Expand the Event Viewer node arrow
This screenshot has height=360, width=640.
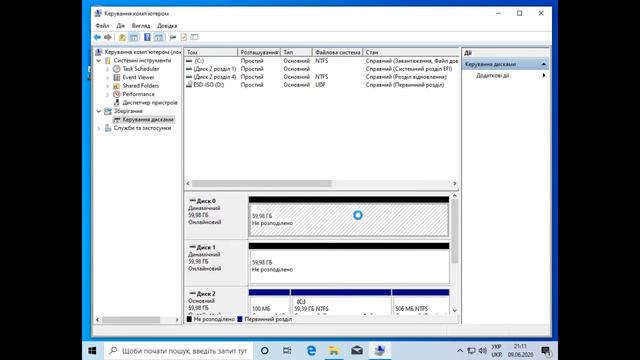pos(108,77)
